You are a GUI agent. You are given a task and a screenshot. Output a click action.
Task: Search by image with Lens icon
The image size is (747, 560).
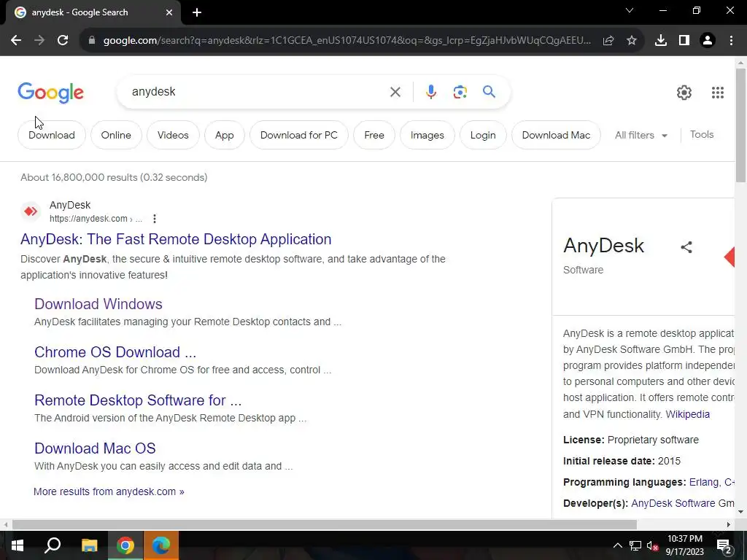click(460, 92)
